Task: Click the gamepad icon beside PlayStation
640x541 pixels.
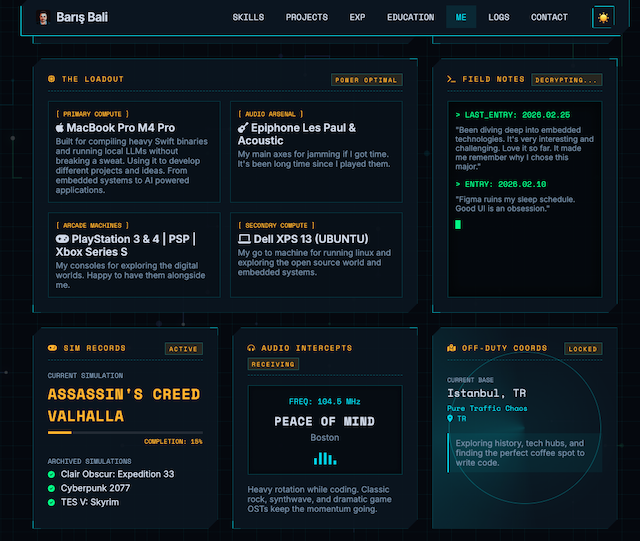Action: point(62,239)
